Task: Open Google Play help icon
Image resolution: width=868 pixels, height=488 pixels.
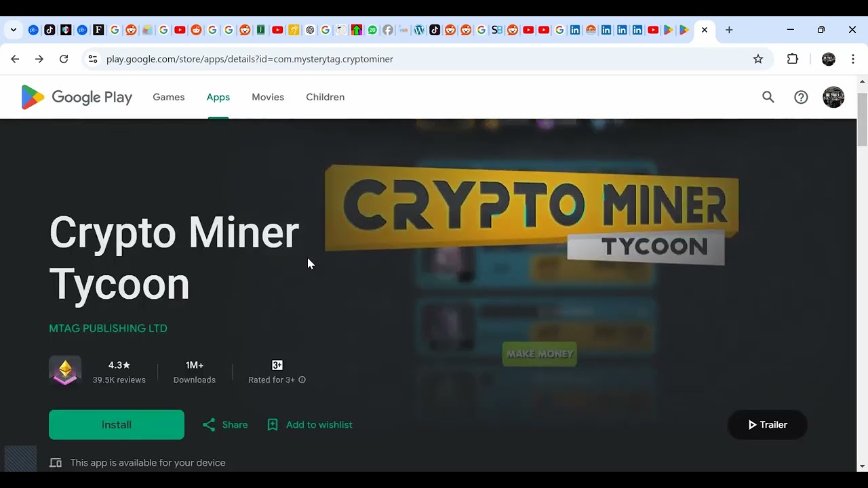Action: (x=801, y=97)
